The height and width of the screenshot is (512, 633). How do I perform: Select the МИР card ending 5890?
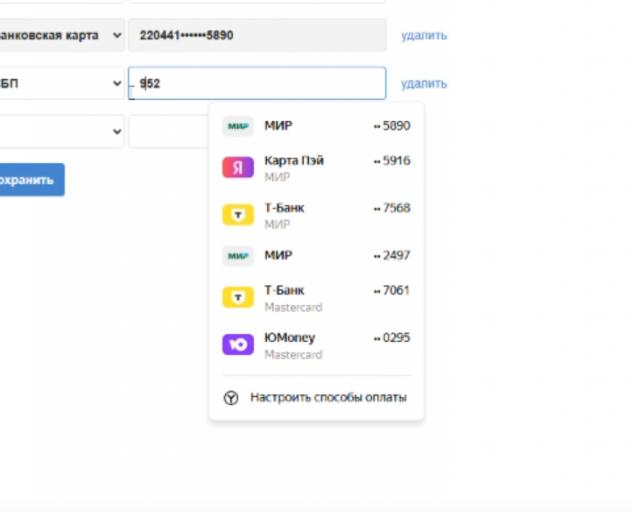coord(316,126)
